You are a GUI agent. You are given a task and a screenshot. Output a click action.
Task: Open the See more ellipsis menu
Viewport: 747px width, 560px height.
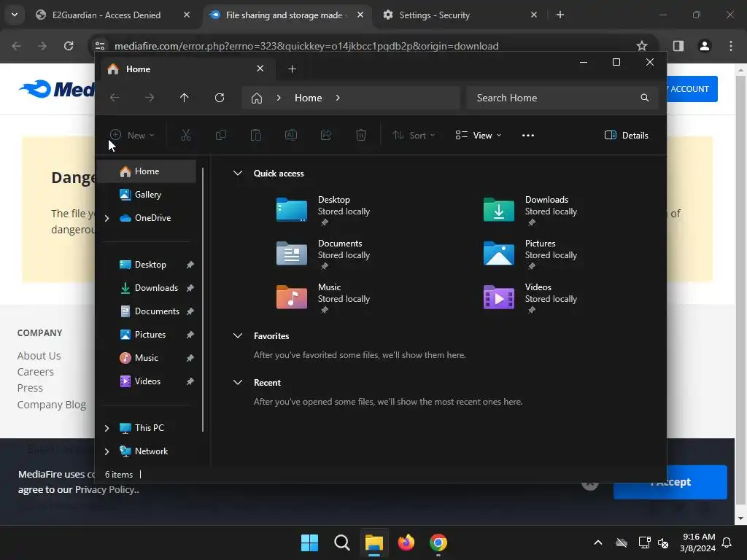pyautogui.click(x=528, y=135)
